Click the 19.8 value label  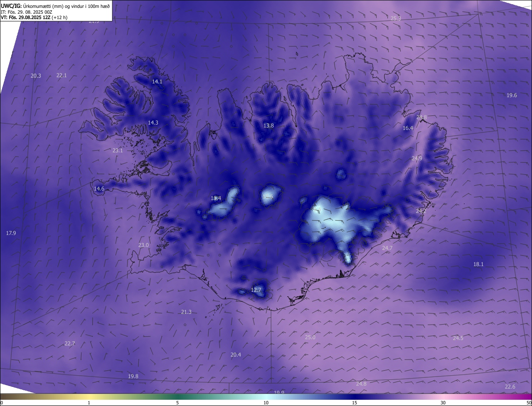(133, 377)
